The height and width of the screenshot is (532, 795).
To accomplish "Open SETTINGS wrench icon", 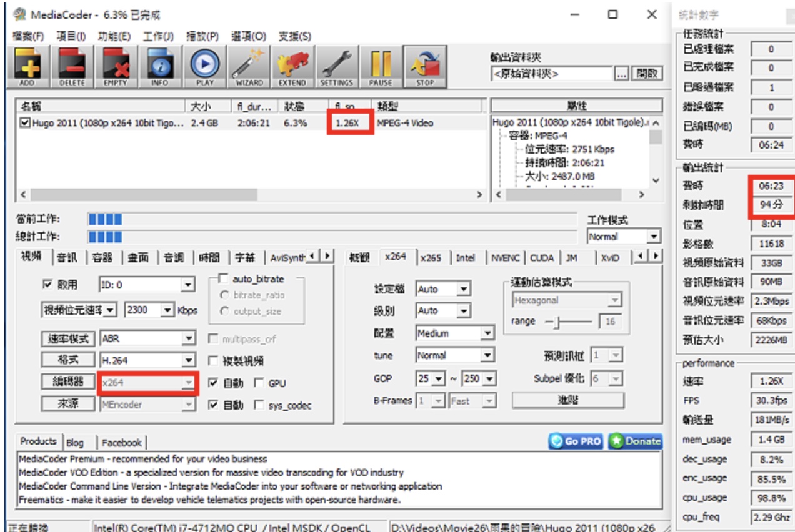I will pos(337,67).
